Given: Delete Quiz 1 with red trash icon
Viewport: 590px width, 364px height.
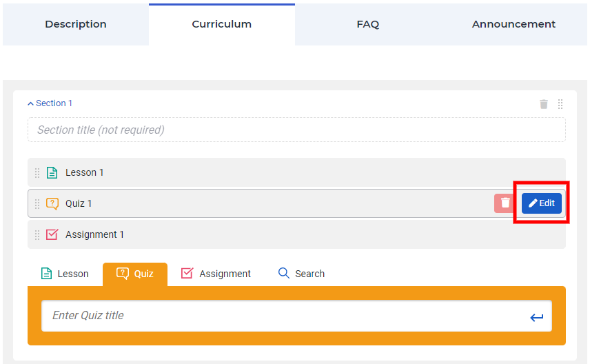Looking at the screenshot, I should (505, 203).
